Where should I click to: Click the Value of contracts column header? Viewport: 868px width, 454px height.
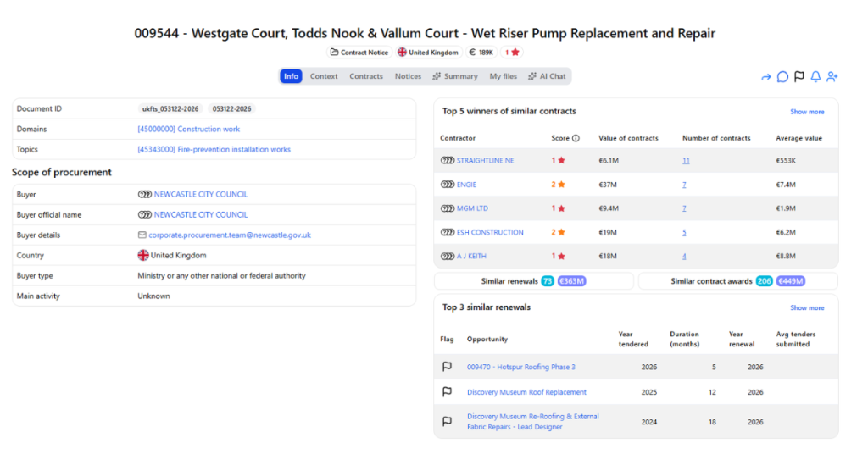628,138
